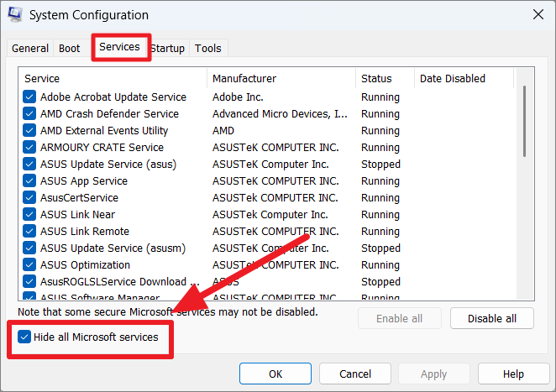This screenshot has height=392, width=556.
Task: Select ARMOURY CRATE Service name
Action: pyautogui.click(x=102, y=147)
